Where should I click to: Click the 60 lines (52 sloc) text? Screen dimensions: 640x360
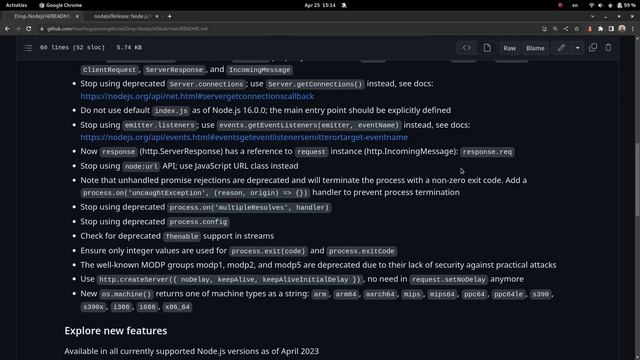72,47
